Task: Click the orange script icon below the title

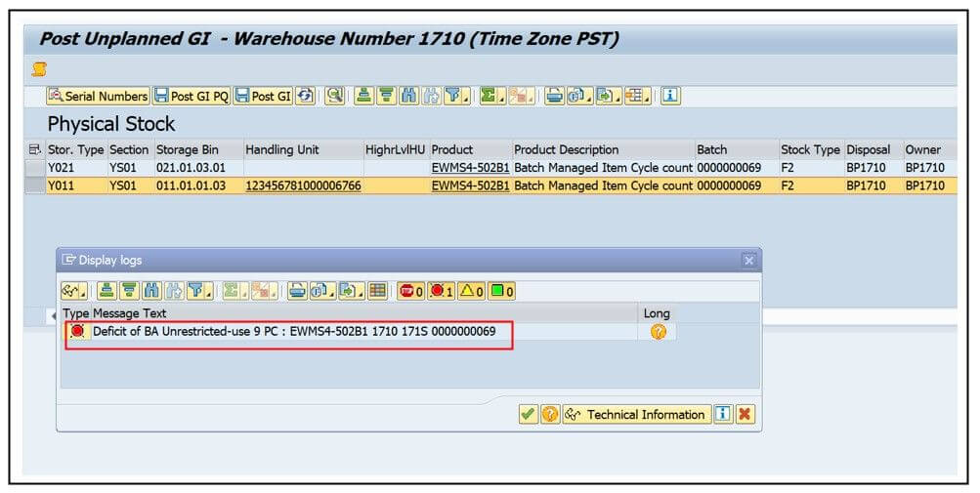Action: tap(39, 69)
